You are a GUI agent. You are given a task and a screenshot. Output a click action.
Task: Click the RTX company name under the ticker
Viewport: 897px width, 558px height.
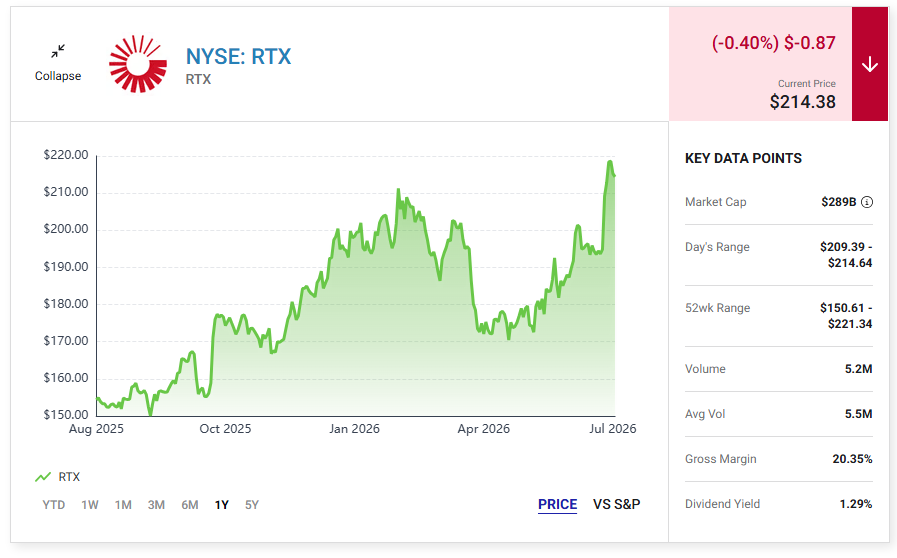click(198, 80)
